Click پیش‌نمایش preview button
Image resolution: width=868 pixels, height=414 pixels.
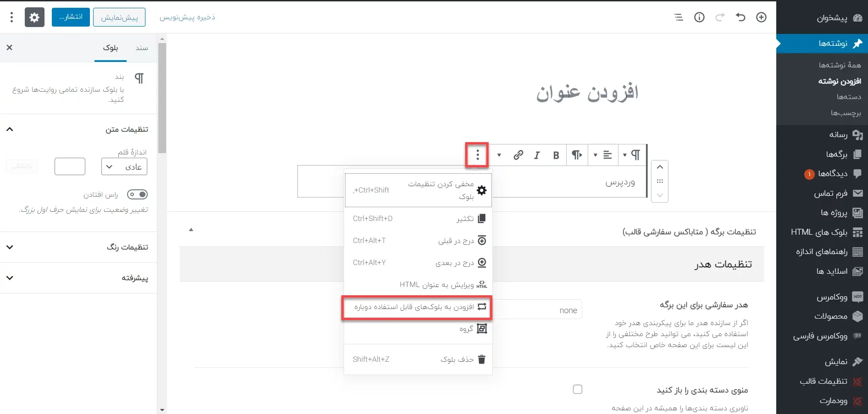pos(119,17)
